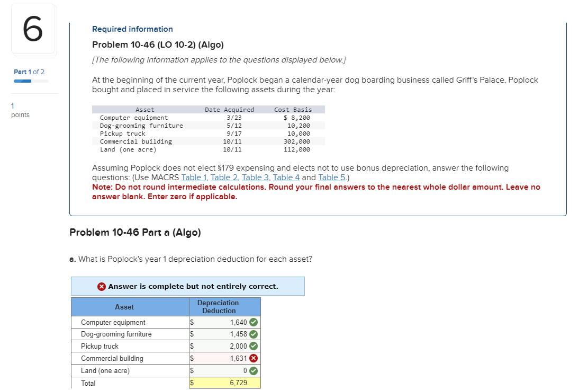
Task: Open the MACRS Table 1 link
Action: (194, 177)
